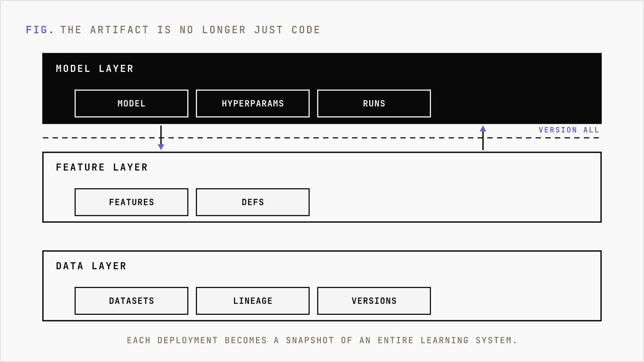Select the DATASETS box

tap(131, 301)
